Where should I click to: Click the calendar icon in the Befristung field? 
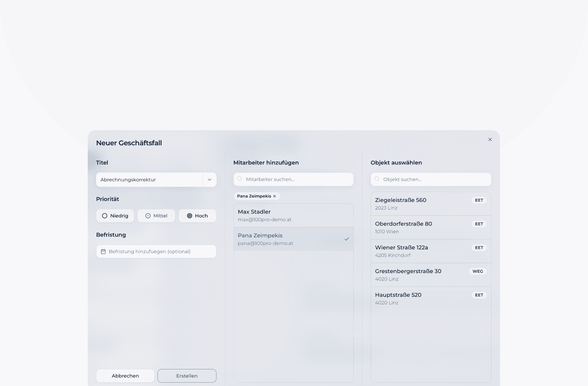[x=103, y=251]
